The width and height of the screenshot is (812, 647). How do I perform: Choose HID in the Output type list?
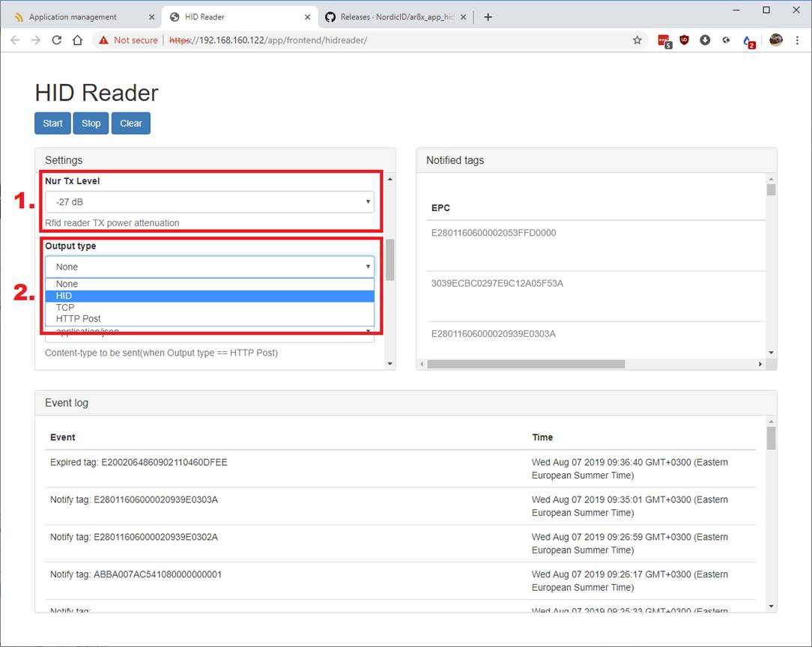click(x=210, y=296)
